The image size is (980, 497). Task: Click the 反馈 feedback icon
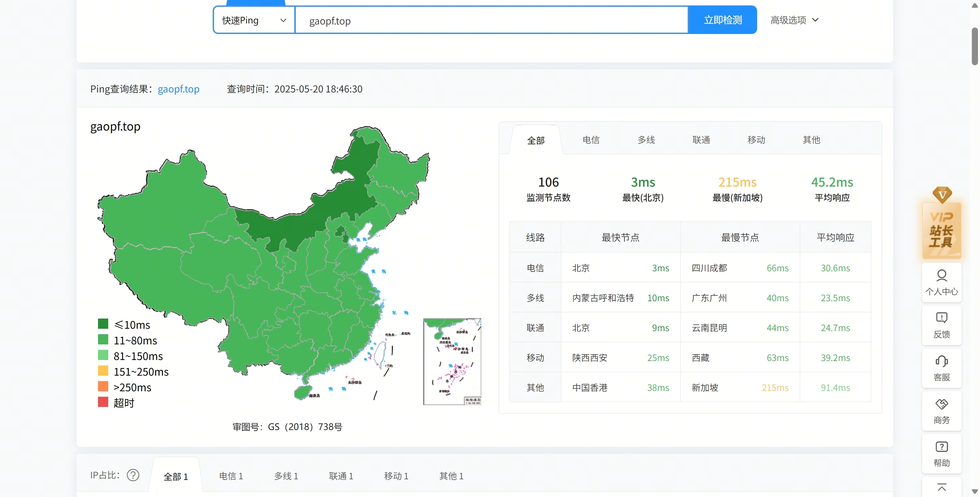pyautogui.click(x=942, y=325)
